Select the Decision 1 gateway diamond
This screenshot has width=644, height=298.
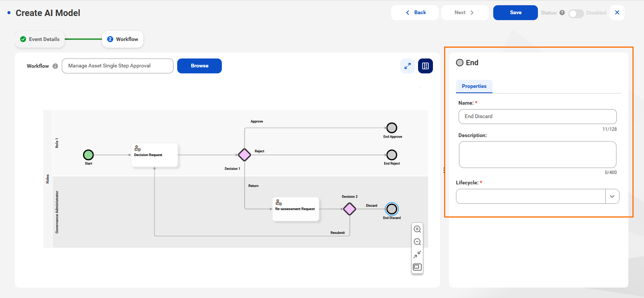244,155
